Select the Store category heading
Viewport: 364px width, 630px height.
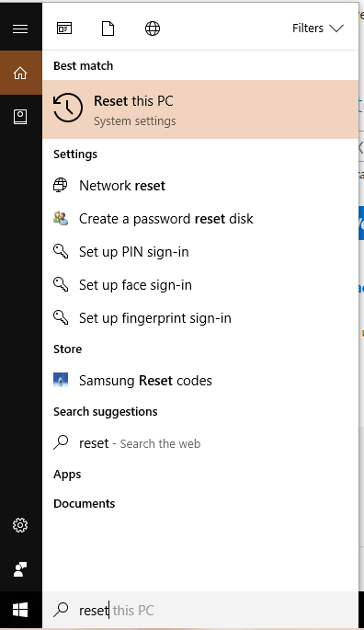coord(67,349)
